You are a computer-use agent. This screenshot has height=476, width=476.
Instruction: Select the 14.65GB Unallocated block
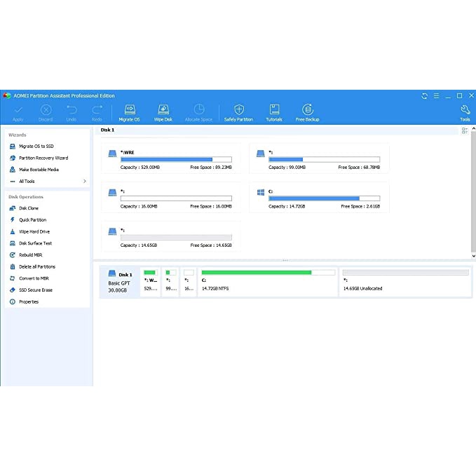coord(405,282)
